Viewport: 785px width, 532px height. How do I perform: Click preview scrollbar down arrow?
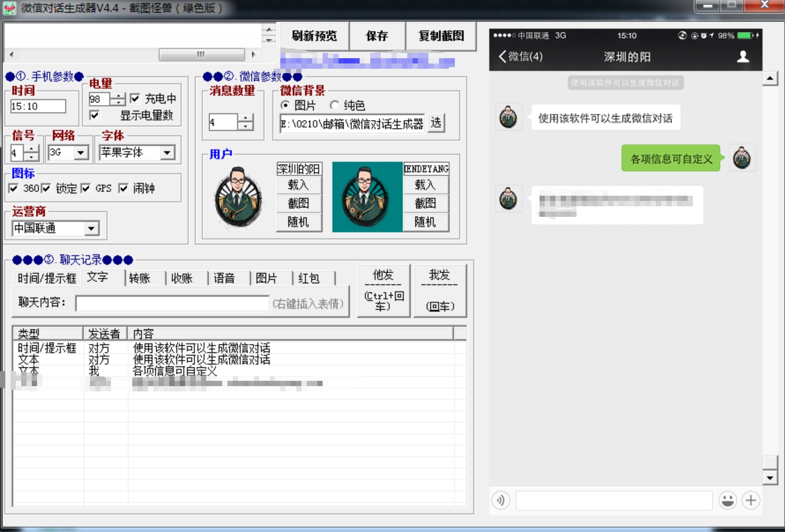(x=770, y=477)
